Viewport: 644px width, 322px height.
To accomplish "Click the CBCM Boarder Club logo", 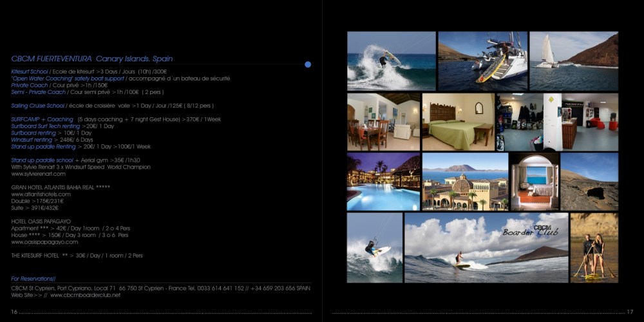I will (x=531, y=229).
